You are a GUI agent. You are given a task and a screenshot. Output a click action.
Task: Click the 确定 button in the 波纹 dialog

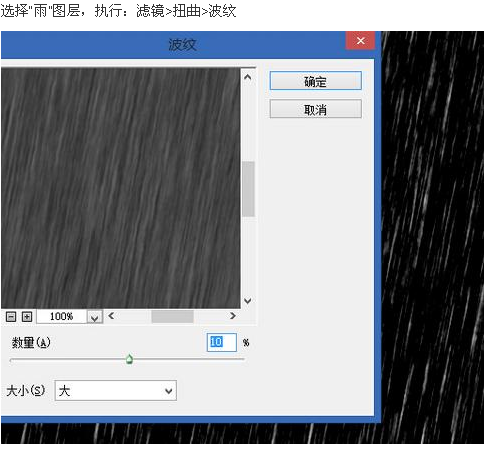click(x=315, y=81)
